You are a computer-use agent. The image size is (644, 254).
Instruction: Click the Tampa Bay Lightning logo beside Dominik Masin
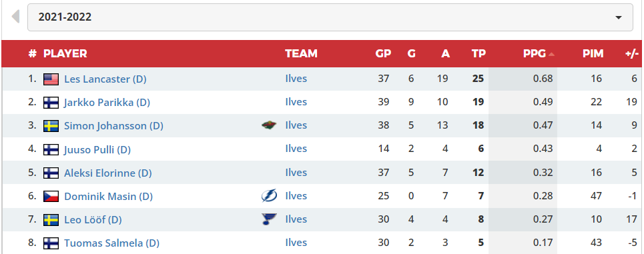pyautogui.click(x=269, y=196)
